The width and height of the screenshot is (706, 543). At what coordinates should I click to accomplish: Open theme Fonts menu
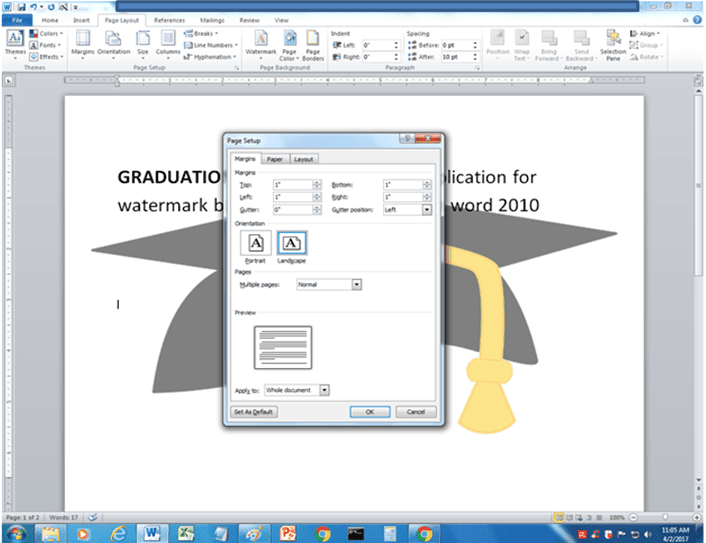pos(45,45)
